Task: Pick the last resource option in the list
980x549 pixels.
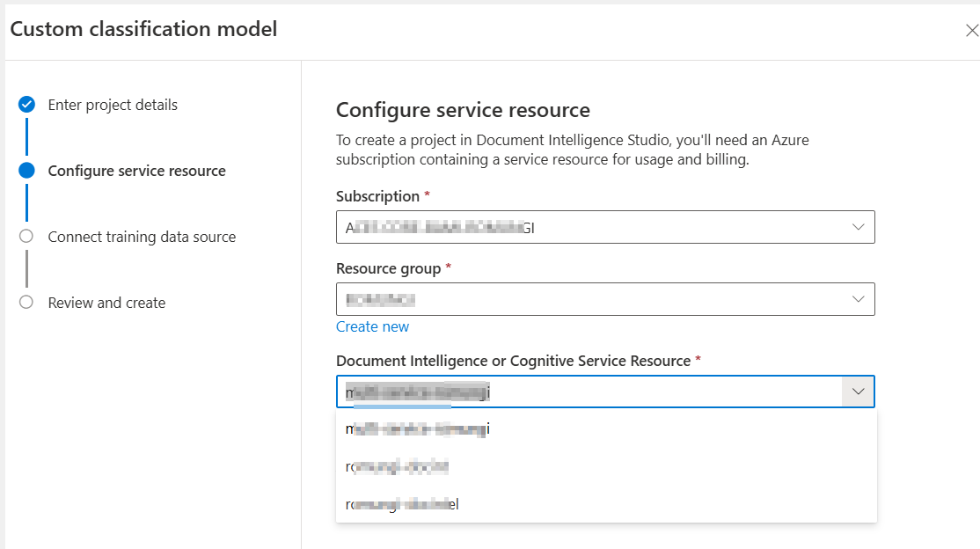Action: 403,504
